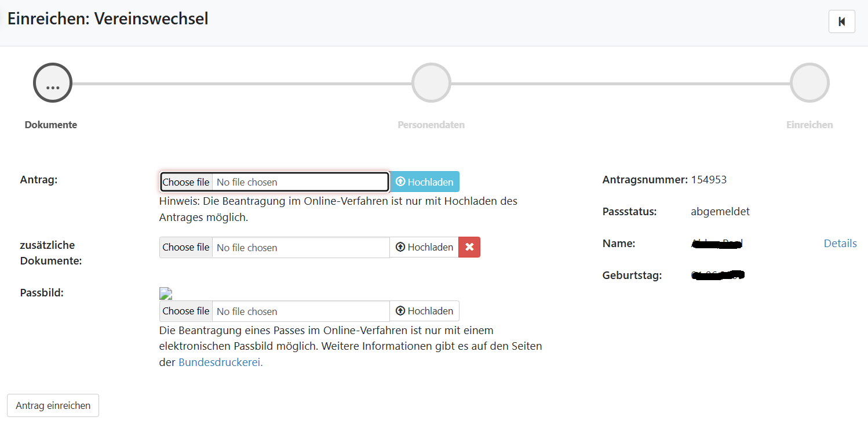
Task: Click the broken Passbild image placeholder
Action: (166, 293)
